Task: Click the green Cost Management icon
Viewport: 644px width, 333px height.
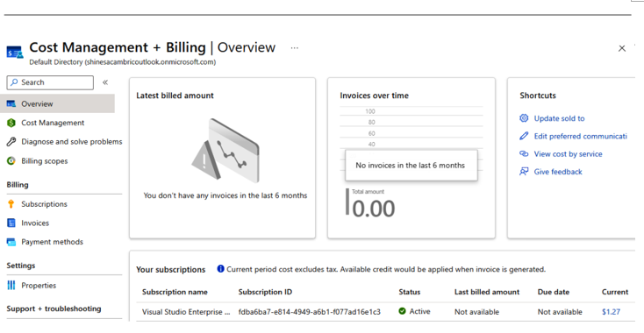Action: pos(11,123)
